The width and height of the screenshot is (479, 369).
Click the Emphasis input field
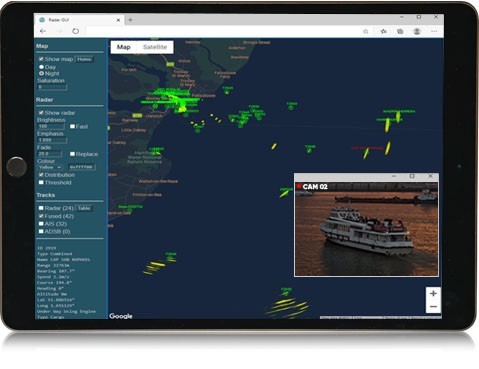pos(52,140)
